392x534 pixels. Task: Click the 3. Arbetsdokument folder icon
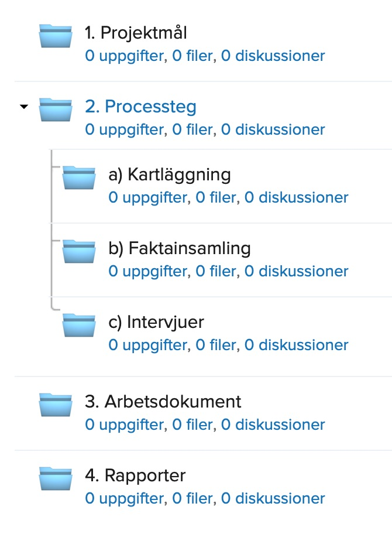[55, 405]
